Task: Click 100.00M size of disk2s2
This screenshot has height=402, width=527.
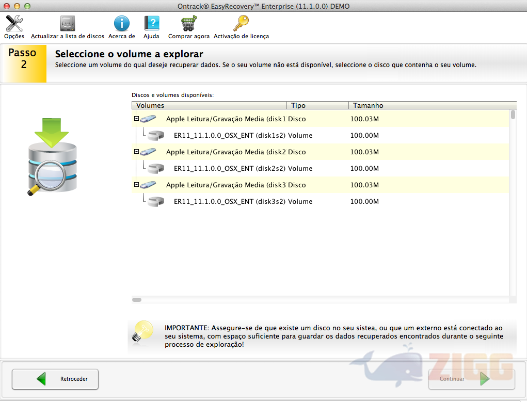Action: (365, 168)
